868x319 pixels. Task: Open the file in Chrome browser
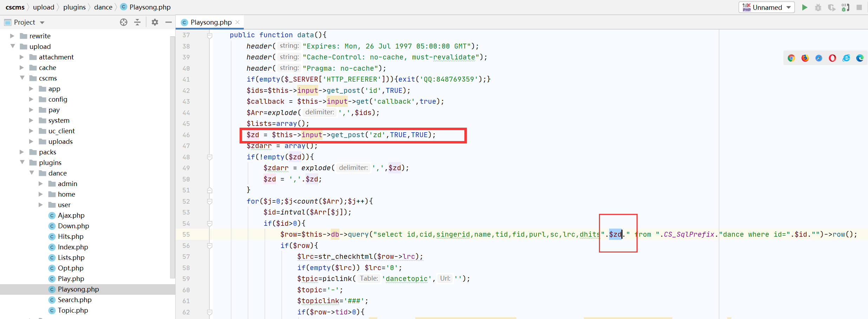point(791,58)
